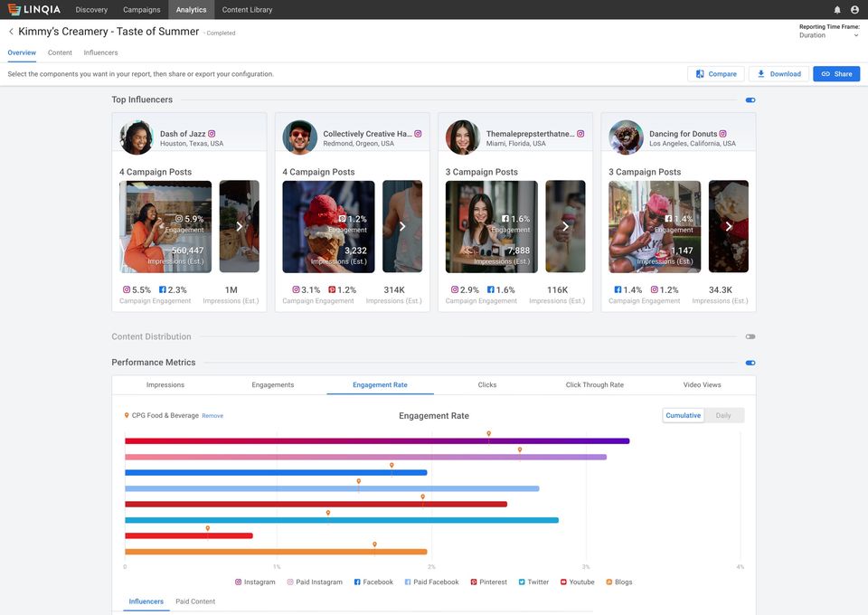Enable the Content Distribution section switch
Image resolution: width=868 pixels, height=615 pixels.
pos(750,336)
